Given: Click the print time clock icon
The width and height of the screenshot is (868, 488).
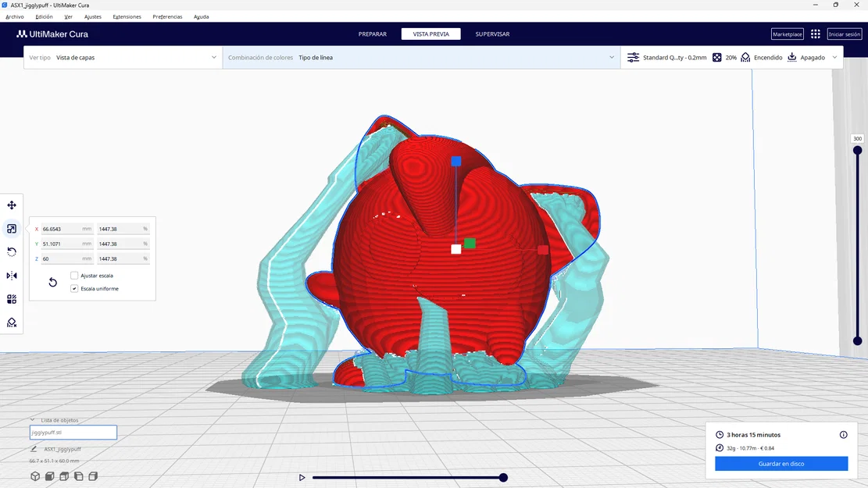Looking at the screenshot, I should [x=720, y=435].
